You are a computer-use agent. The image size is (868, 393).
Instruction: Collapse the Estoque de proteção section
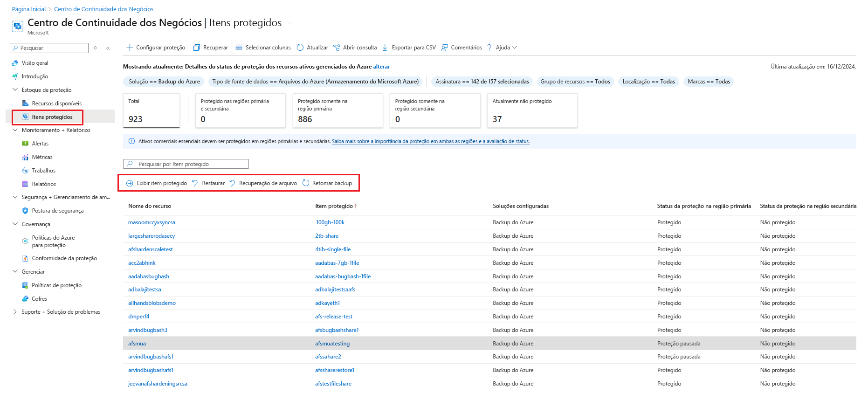point(15,90)
